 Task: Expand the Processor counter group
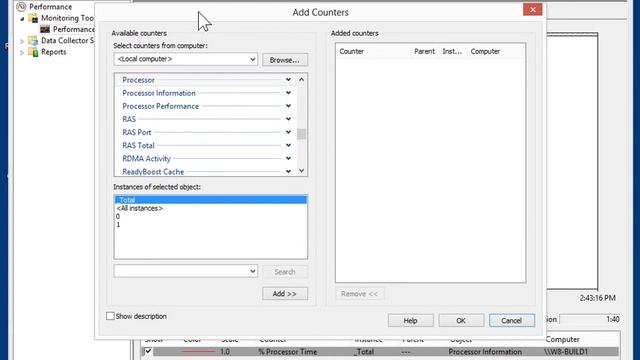288,80
